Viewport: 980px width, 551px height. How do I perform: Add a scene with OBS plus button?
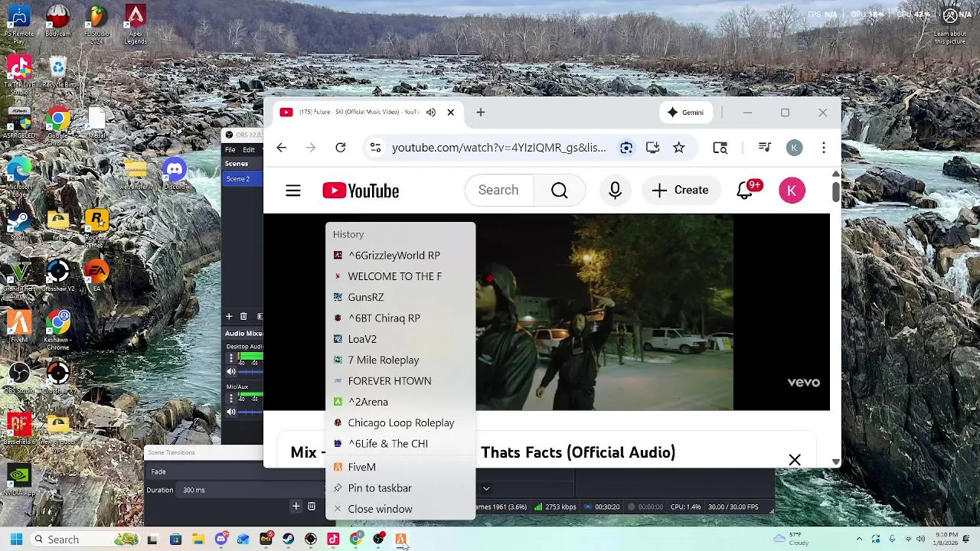point(229,316)
